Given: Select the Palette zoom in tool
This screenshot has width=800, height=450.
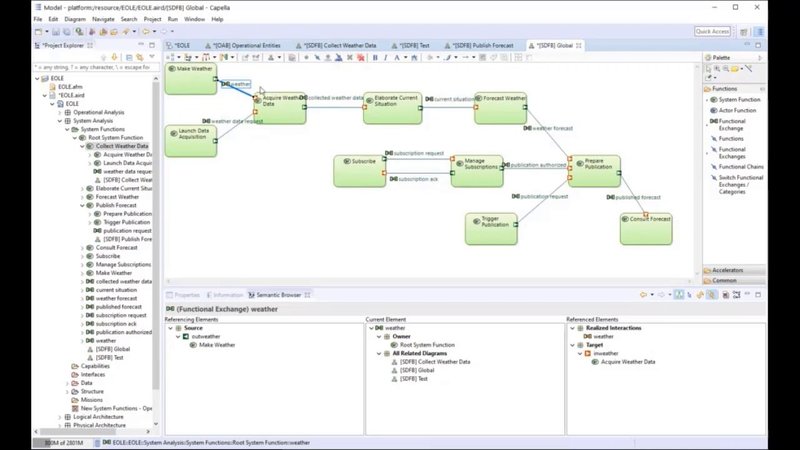Looking at the screenshot, I should click(x=717, y=68).
